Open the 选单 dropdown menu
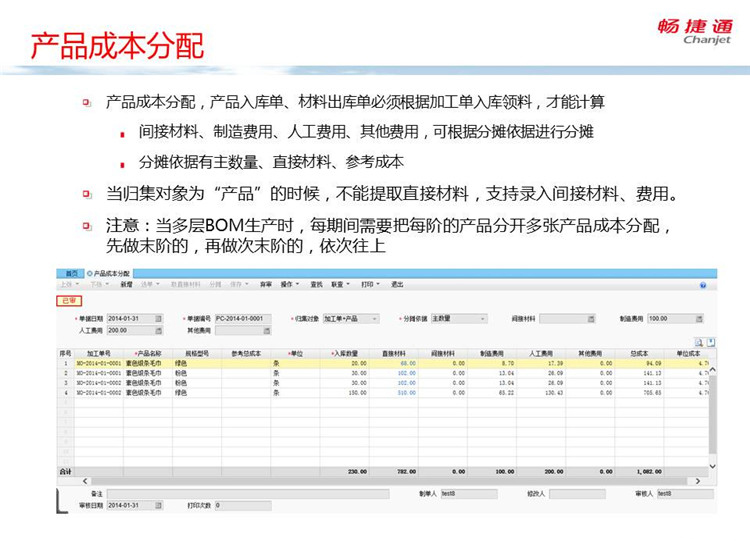750x542 pixels. tap(150, 284)
